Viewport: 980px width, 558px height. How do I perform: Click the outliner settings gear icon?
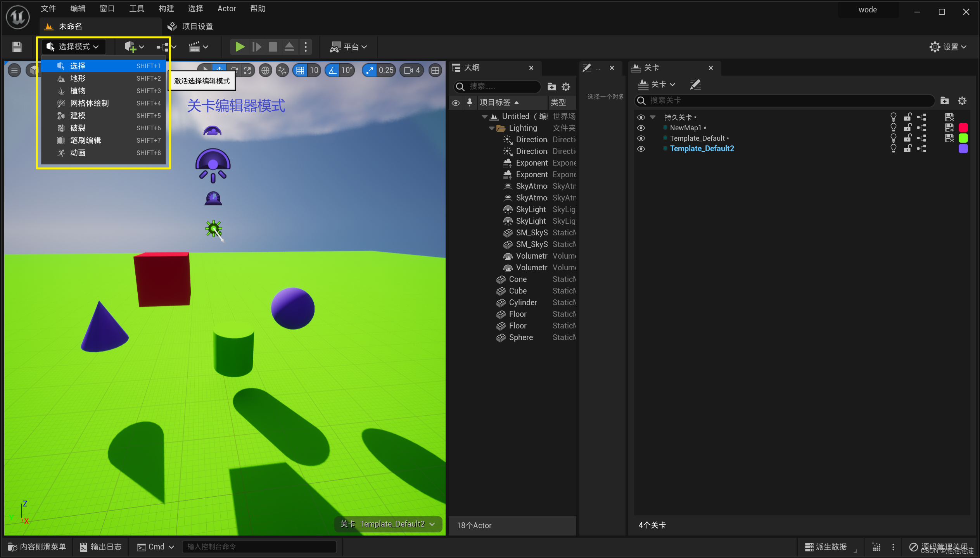click(566, 86)
